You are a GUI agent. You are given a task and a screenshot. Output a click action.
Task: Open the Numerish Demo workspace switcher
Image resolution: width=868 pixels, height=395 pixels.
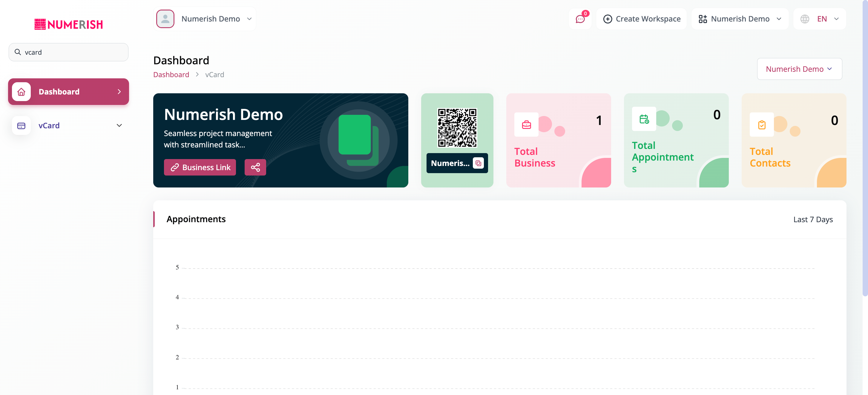pos(740,19)
